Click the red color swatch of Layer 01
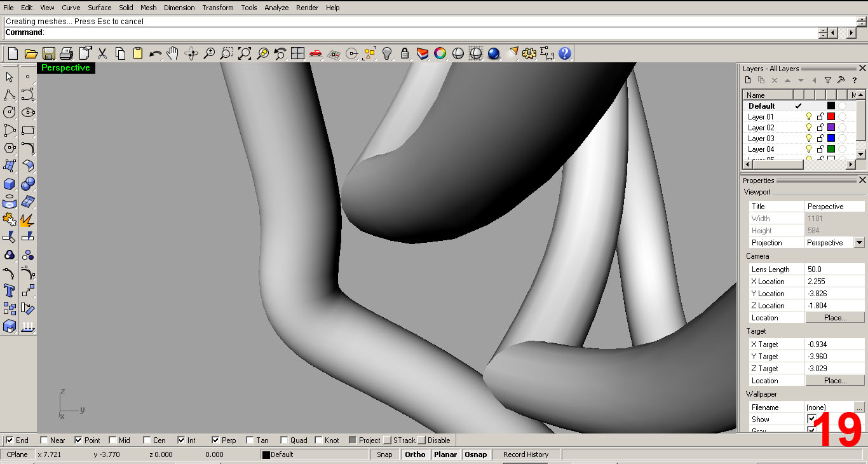Screen dimensions: 868x464 click(x=831, y=117)
